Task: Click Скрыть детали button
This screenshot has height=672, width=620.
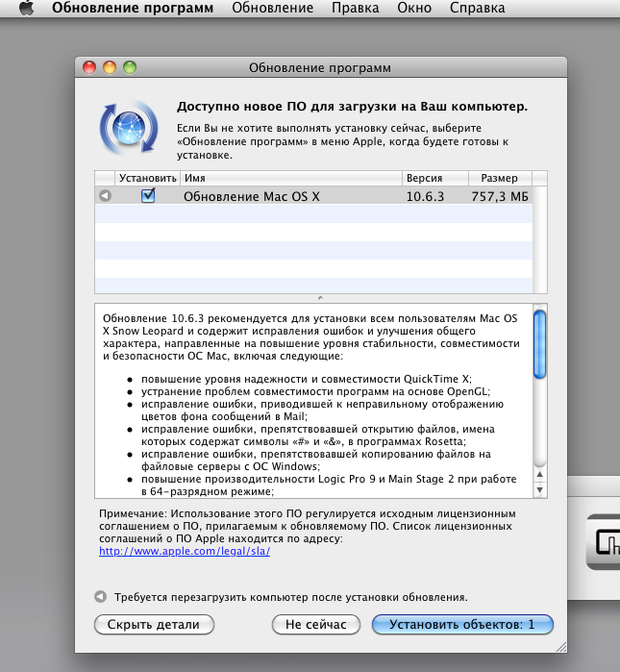Action: click(154, 625)
